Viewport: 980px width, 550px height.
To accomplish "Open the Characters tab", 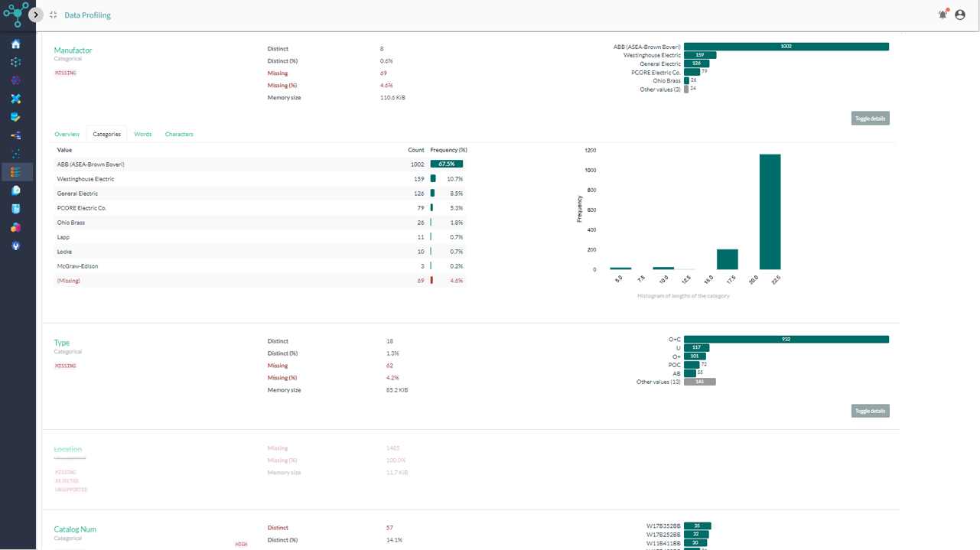I will pyautogui.click(x=179, y=134).
